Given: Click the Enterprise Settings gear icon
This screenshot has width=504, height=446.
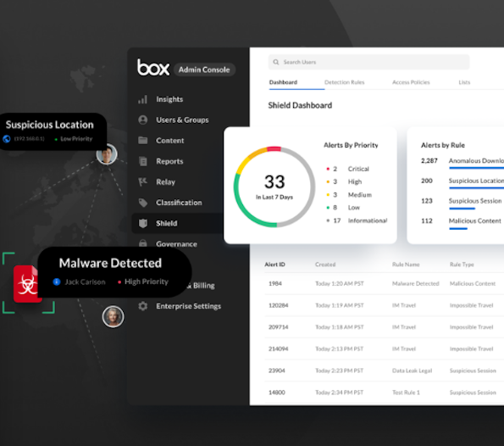Looking at the screenshot, I should click(142, 306).
